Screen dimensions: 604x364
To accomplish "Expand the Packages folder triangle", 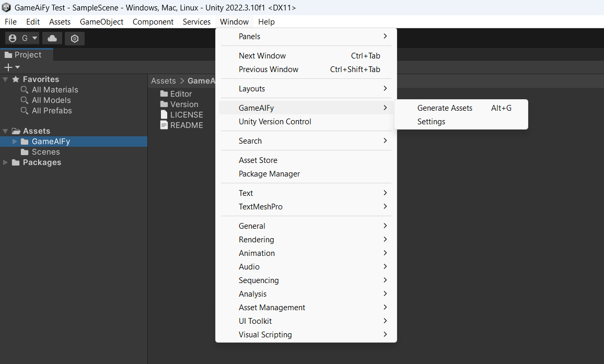I will [x=5, y=162].
